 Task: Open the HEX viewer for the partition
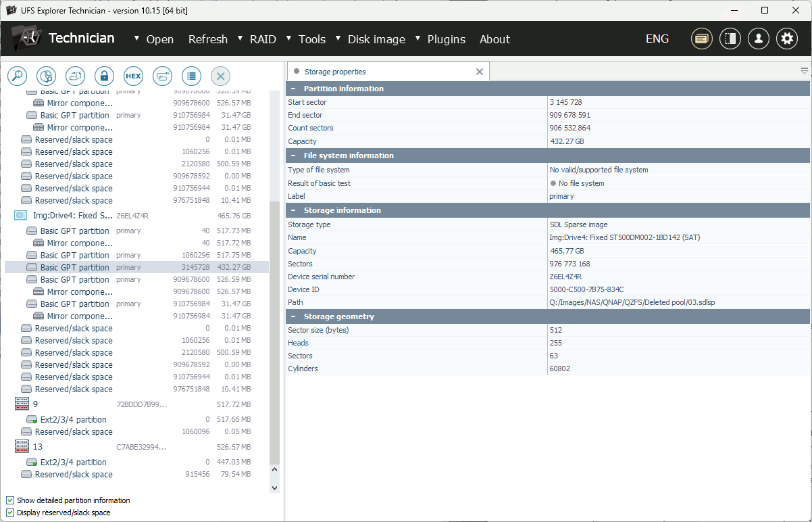pos(133,76)
